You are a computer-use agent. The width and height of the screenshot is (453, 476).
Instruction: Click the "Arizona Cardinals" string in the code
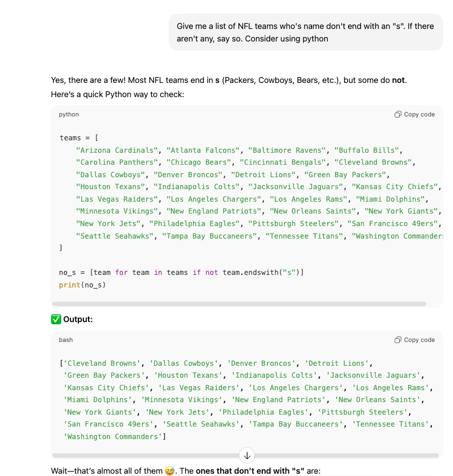117,151
